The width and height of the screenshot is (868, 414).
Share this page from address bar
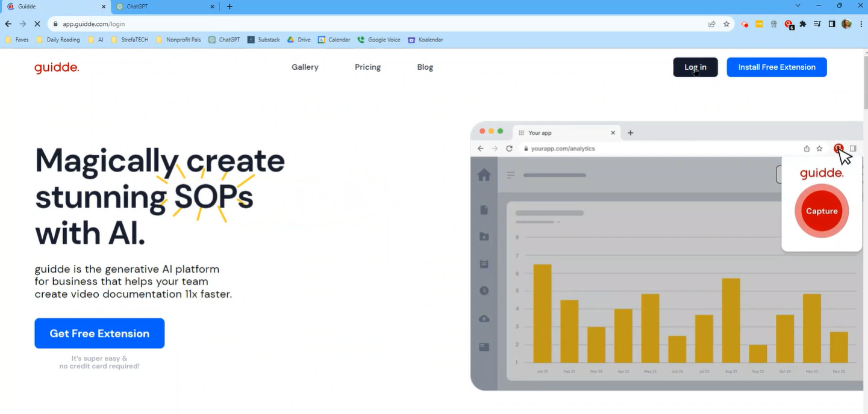(x=712, y=24)
